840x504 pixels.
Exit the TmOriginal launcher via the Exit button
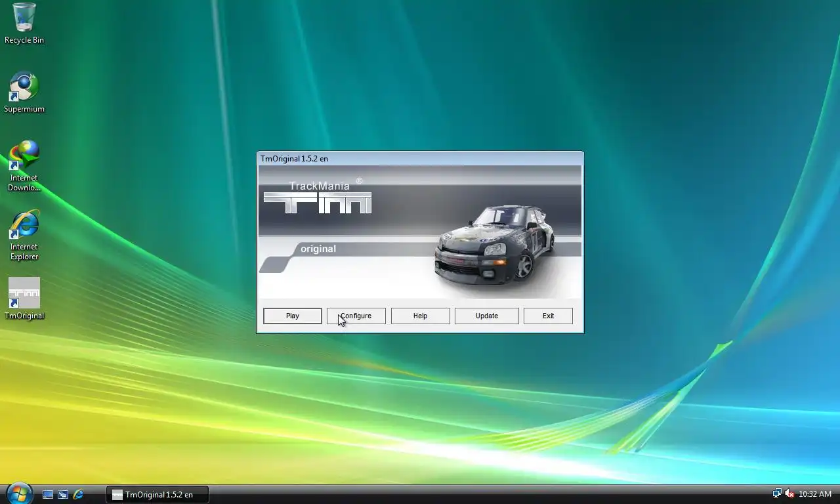(548, 316)
